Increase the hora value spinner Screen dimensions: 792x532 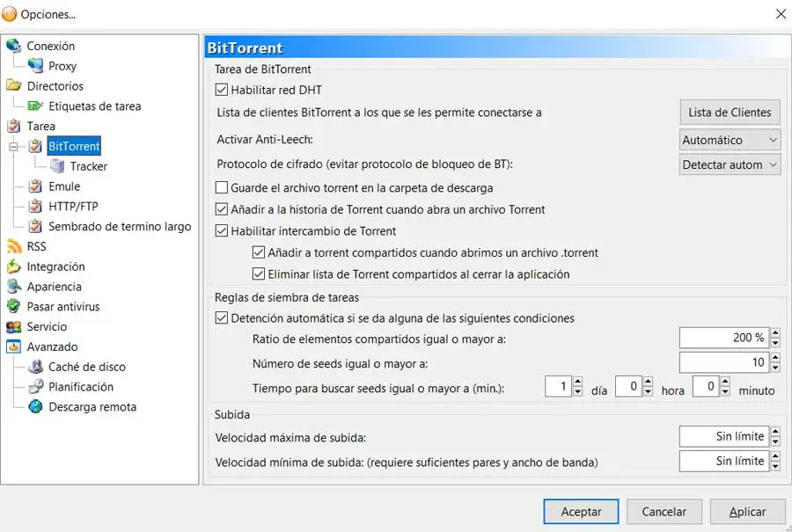tap(648, 382)
